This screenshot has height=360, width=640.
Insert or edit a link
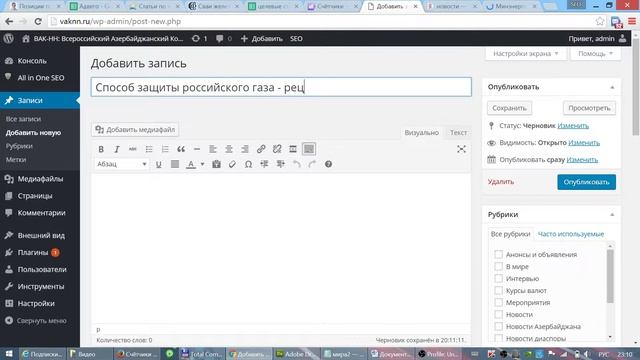pos(261,149)
